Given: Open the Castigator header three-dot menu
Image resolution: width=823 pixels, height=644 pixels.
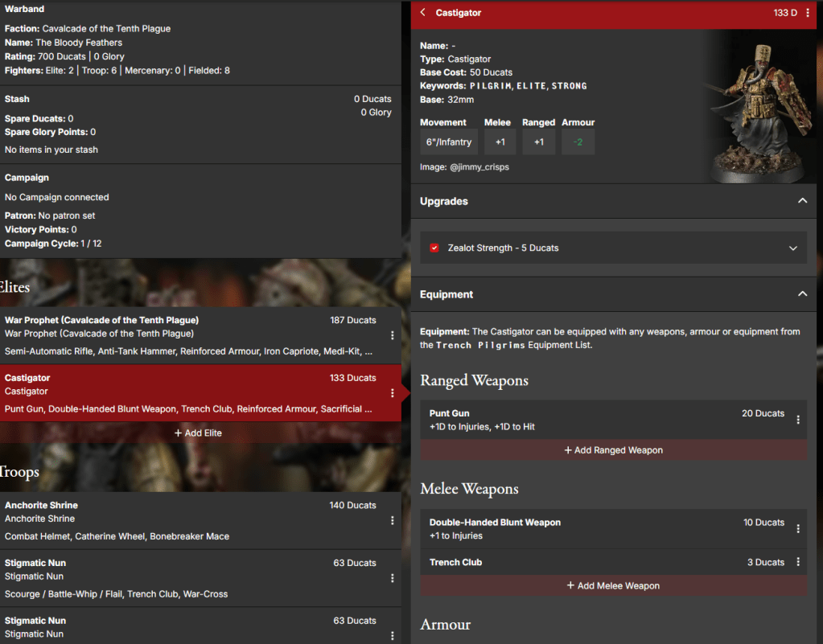Looking at the screenshot, I should click(809, 13).
